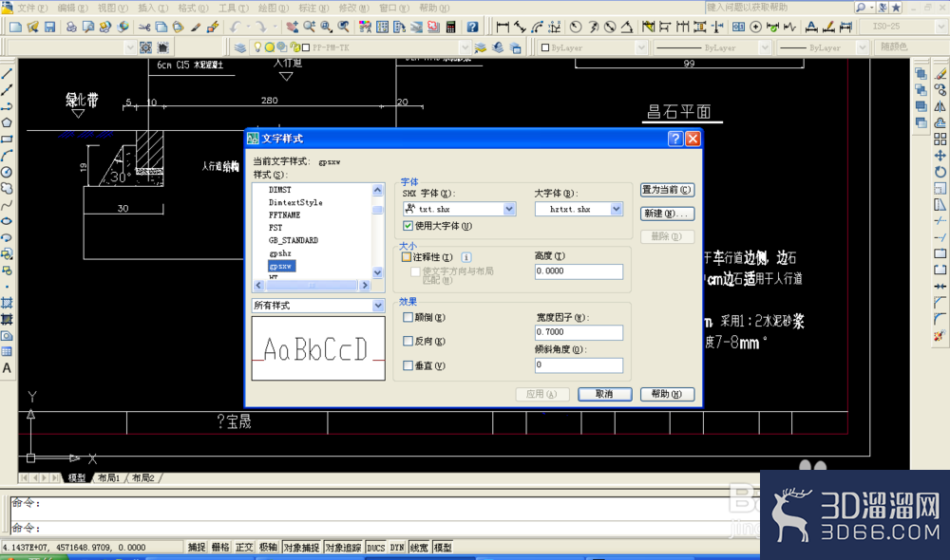Viewport: 950px width, 560px height.
Task: Click the dialog Help button
Action: (x=667, y=394)
